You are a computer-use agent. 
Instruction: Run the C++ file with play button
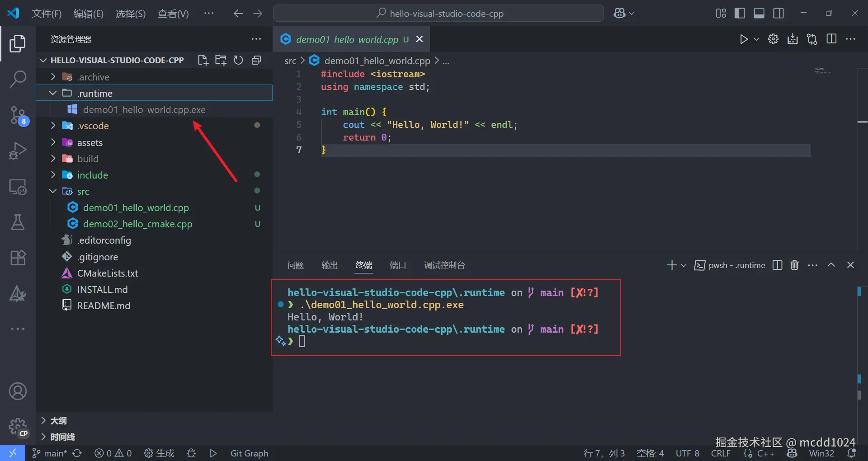[x=744, y=39]
